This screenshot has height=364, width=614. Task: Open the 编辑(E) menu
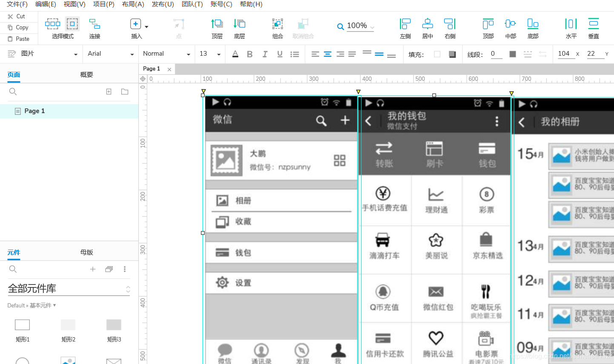pyautogui.click(x=46, y=4)
